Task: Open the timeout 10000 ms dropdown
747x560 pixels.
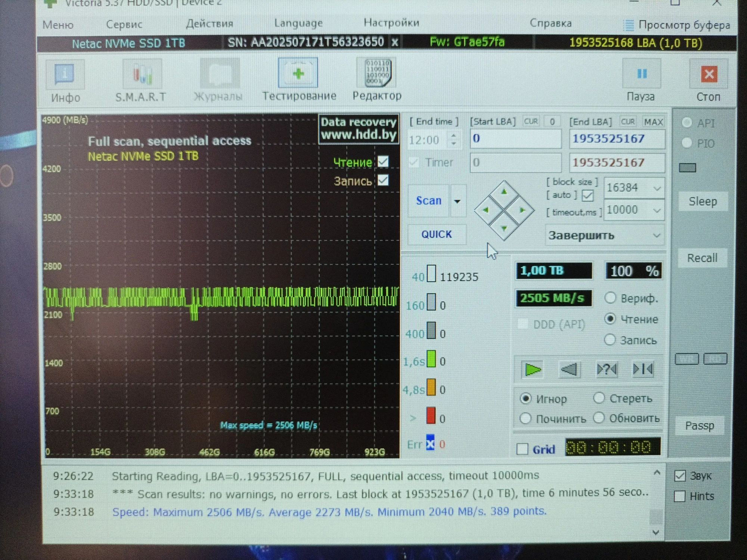Action: tap(657, 211)
